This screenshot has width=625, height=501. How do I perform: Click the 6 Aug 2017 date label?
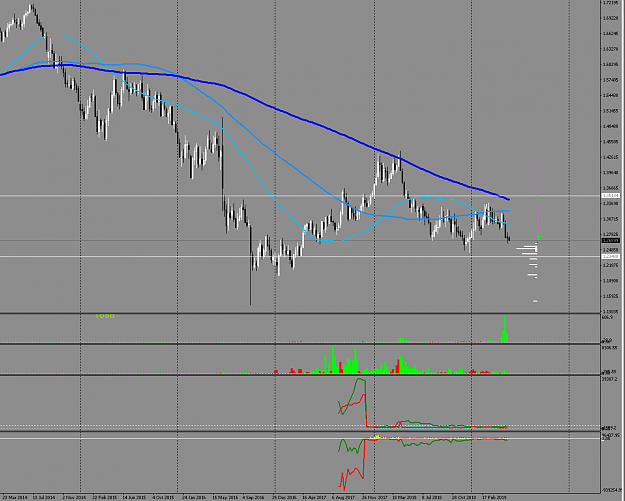coord(343,498)
